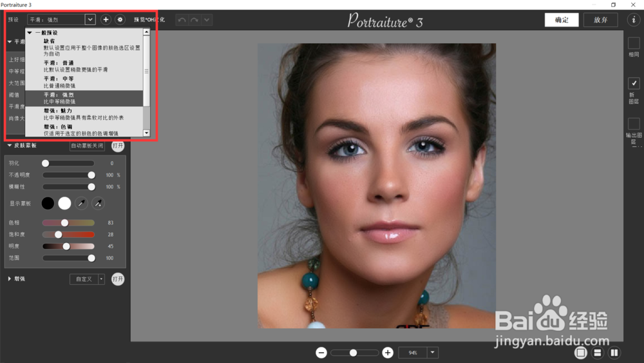Viewport: 644px width, 363px height.
Task: Click the 羽化 slider handle
Action: click(46, 163)
